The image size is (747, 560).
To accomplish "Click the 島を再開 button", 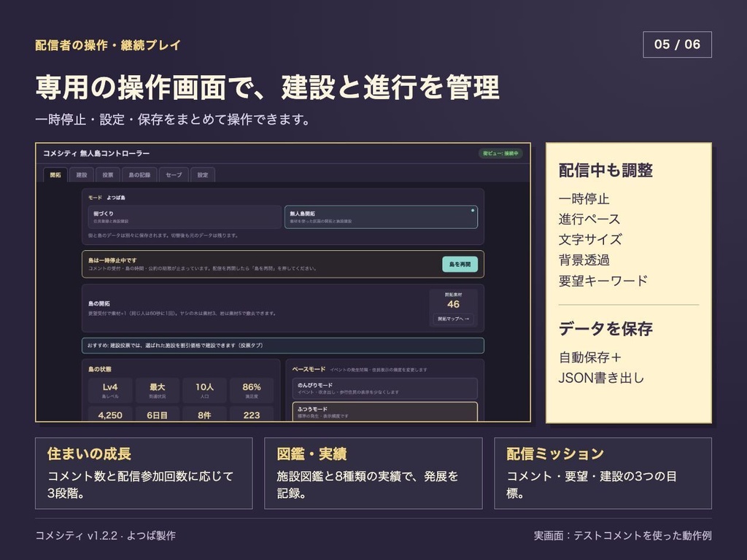I will (x=460, y=264).
